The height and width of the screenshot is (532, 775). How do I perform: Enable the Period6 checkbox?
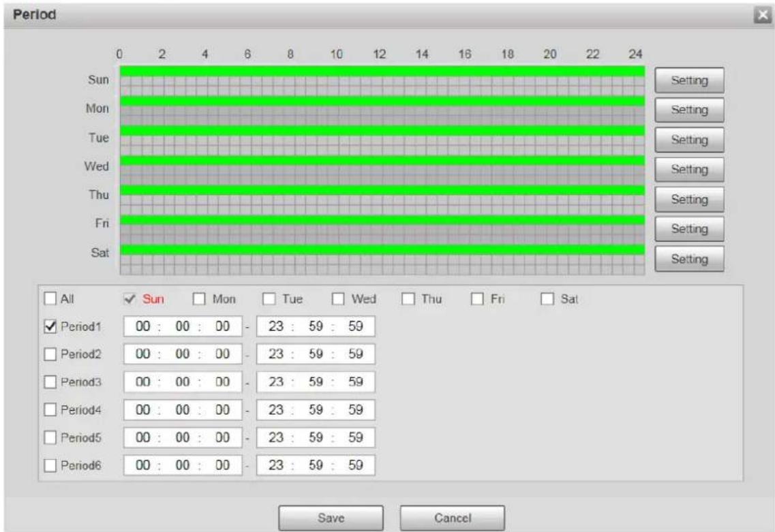point(50,465)
